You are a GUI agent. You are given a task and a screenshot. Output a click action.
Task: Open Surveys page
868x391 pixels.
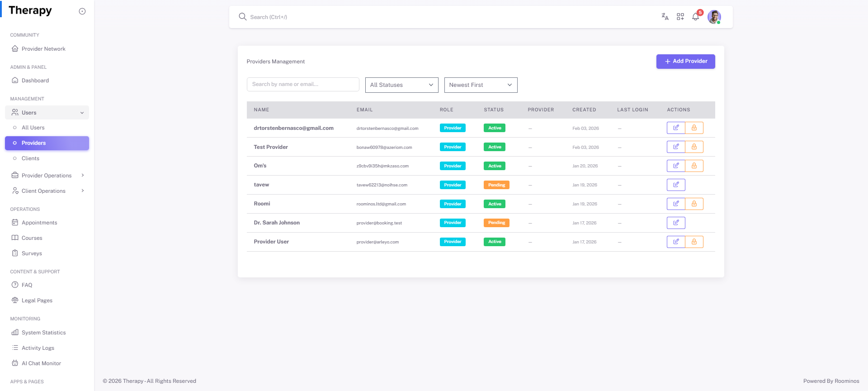point(47,253)
